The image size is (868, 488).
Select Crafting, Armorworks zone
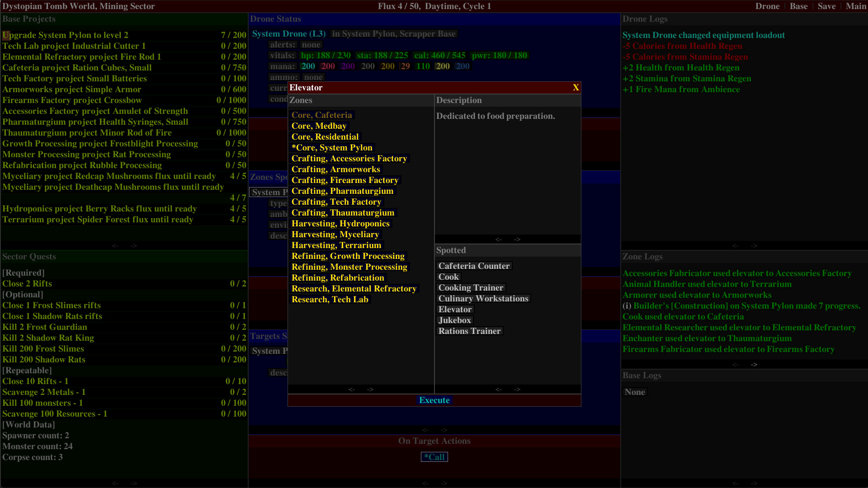(x=335, y=169)
